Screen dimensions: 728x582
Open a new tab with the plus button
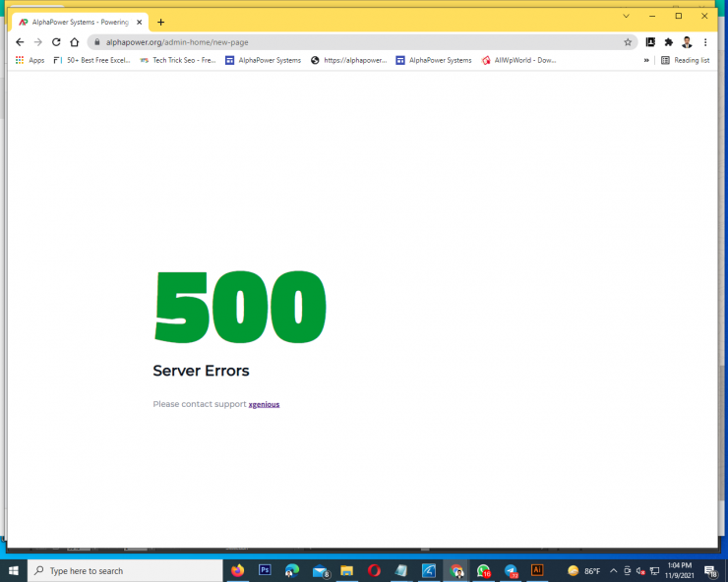161,22
